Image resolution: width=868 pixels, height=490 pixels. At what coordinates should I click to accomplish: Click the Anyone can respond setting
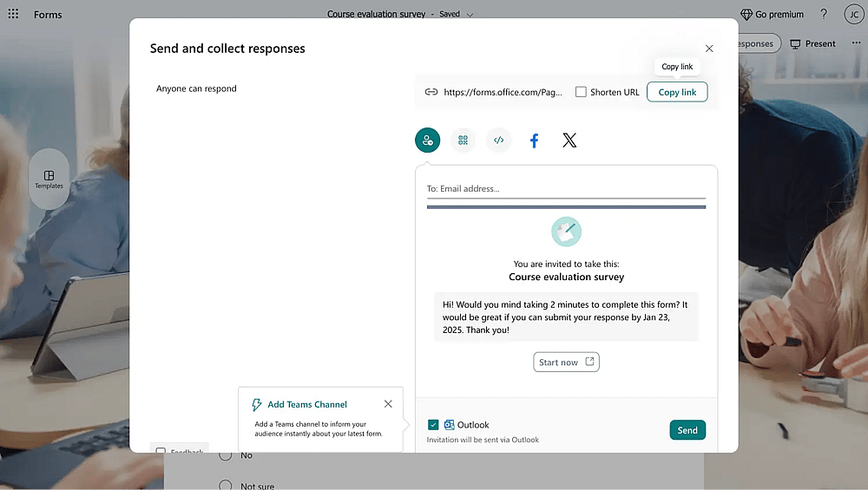pyautogui.click(x=196, y=88)
